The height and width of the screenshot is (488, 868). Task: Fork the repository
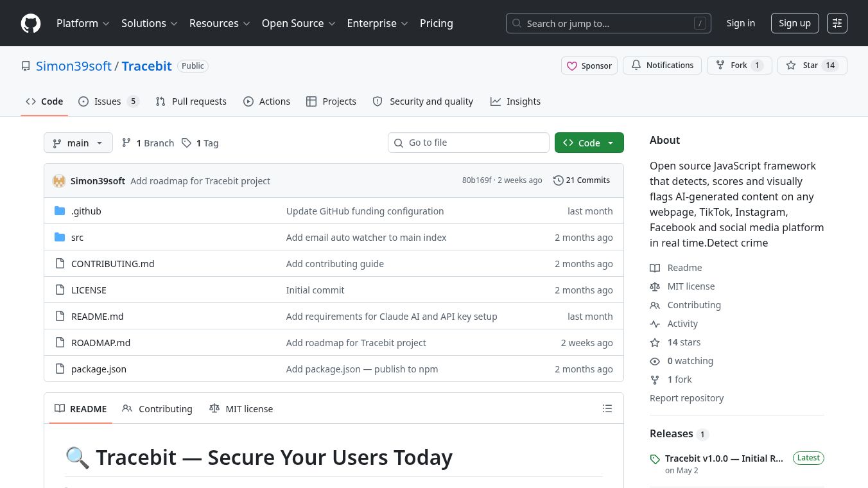[739, 65]
